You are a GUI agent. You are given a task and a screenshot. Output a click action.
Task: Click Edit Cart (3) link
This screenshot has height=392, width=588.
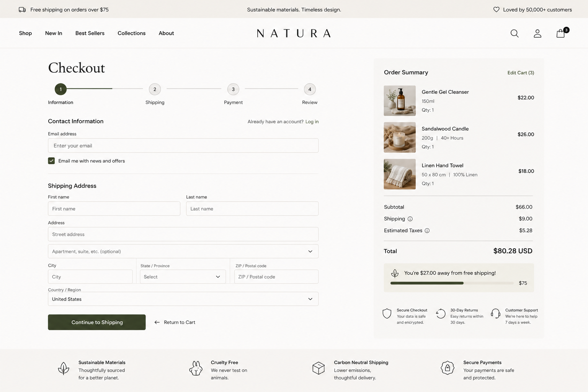[x=521, y=73]
